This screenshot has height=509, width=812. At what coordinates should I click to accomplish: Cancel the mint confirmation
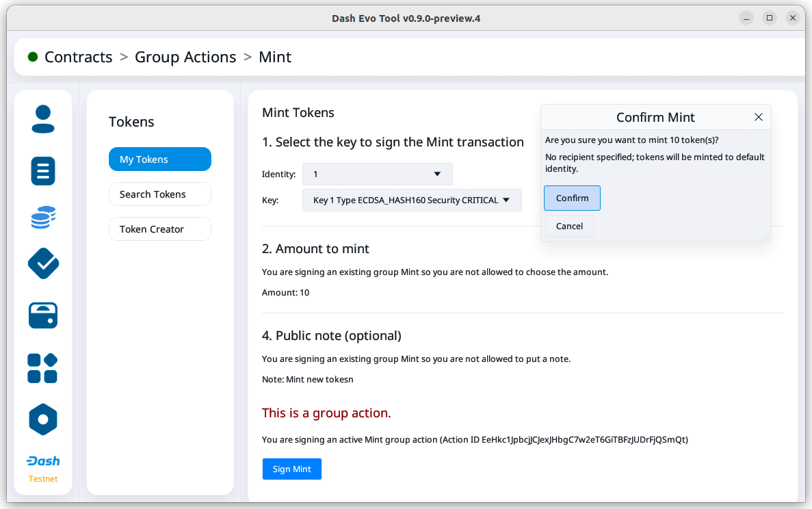point(569,226)
